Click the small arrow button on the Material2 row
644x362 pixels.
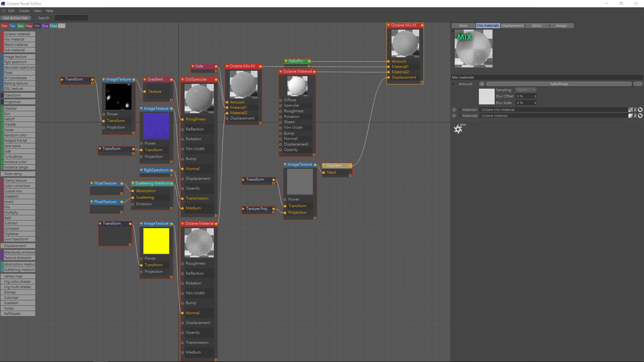point(635,116)
